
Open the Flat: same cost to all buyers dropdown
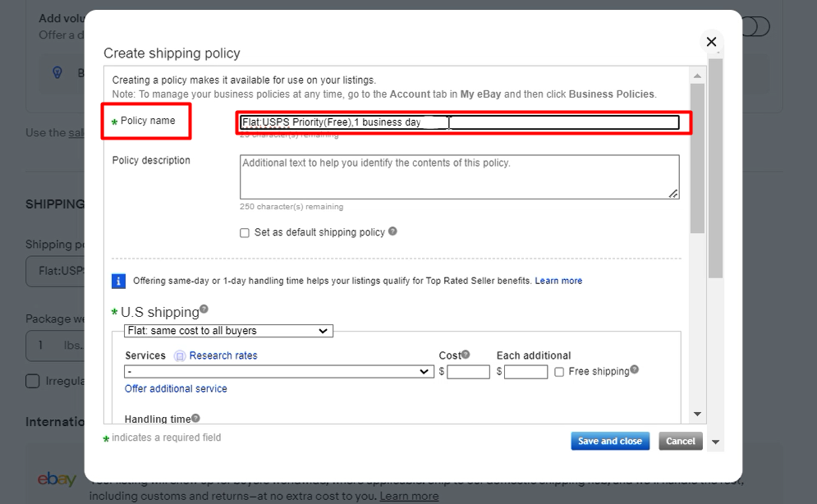228,331
